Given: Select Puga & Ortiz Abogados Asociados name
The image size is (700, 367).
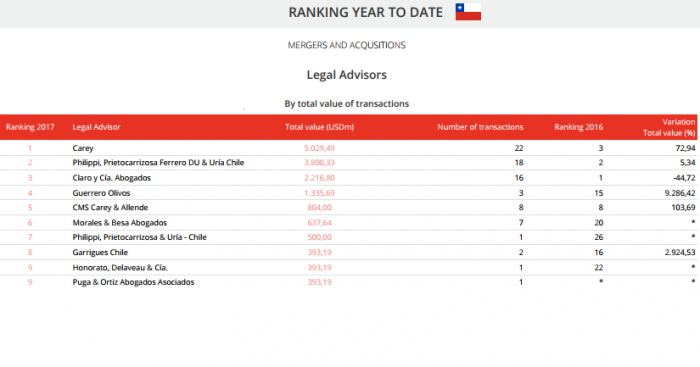Looking at the screenshot, I should pyautogui.click(x=133, y=282).
